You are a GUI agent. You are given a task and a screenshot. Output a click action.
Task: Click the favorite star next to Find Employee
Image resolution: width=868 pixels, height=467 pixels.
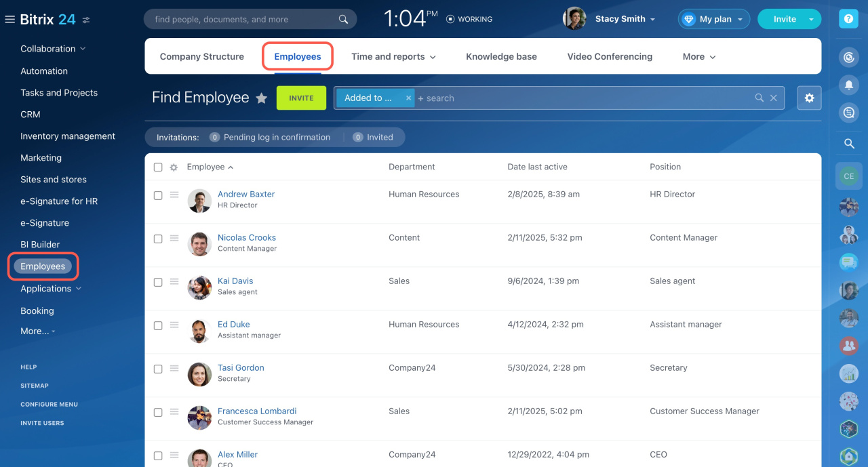(x=261, y=98)
